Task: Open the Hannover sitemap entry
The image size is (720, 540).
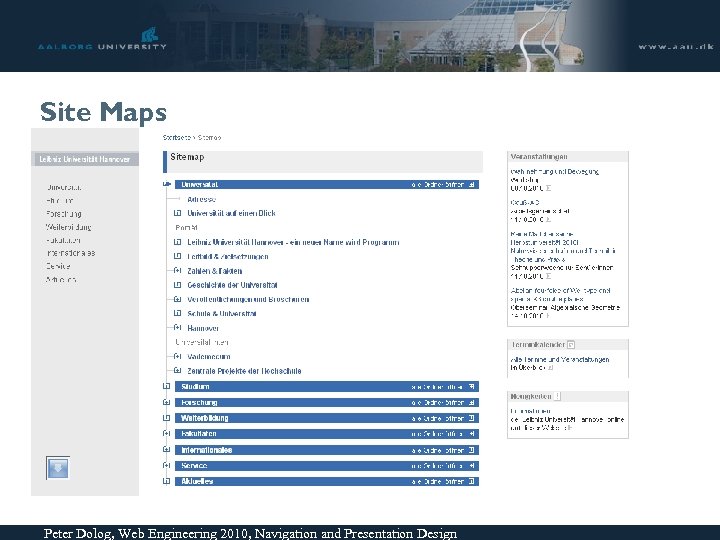Action: click(203, 328)
